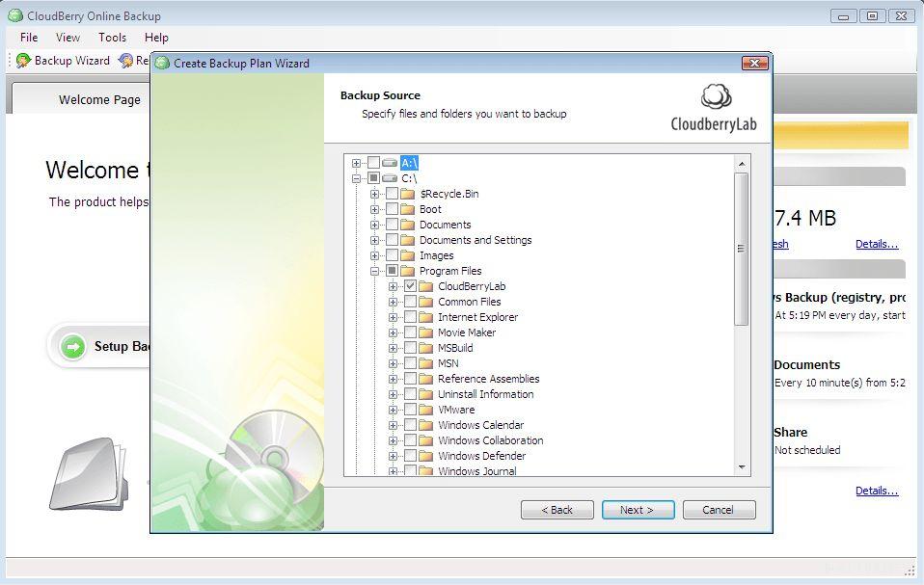Expand the Documents and Settings node
Screen dimensions: 924x585
coord(375,240)
